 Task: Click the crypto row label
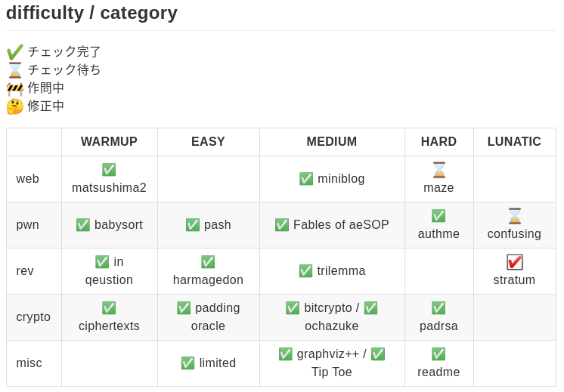tap(33, 317)
